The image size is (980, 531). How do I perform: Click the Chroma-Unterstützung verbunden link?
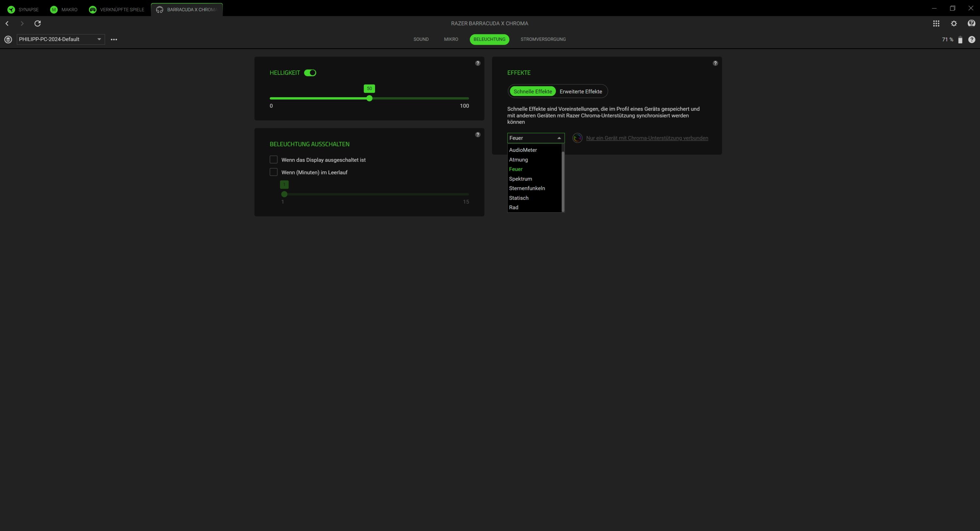tap(647, 138)
